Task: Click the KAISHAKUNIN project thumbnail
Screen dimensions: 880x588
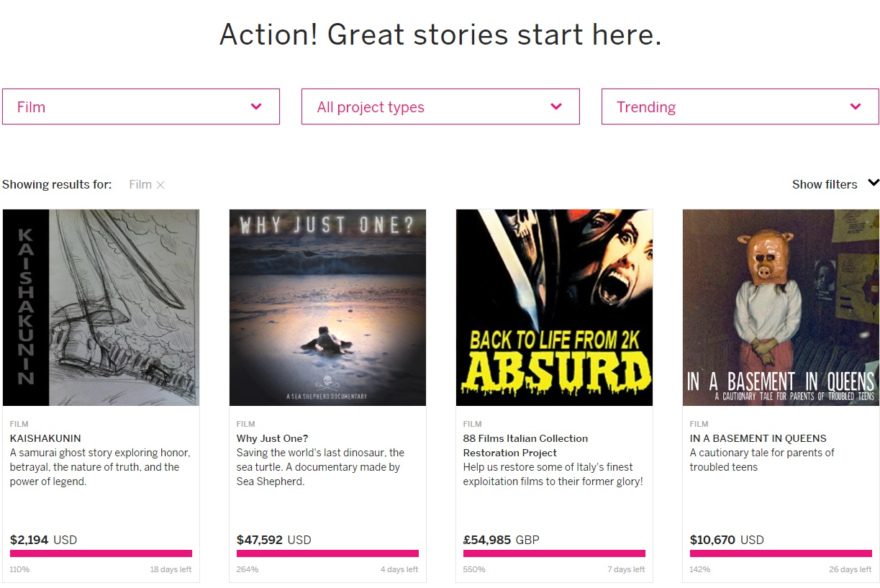Action: pos(101,307)
